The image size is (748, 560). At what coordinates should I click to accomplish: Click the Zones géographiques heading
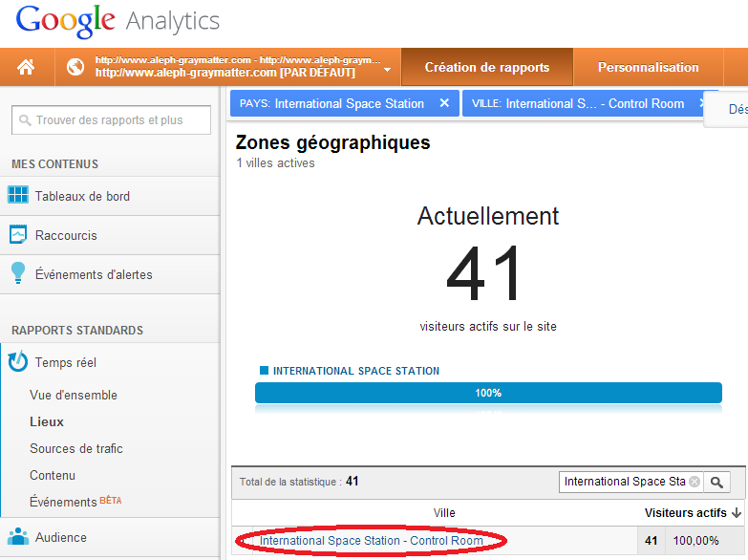pyautogui.click(x=333, y=142)
